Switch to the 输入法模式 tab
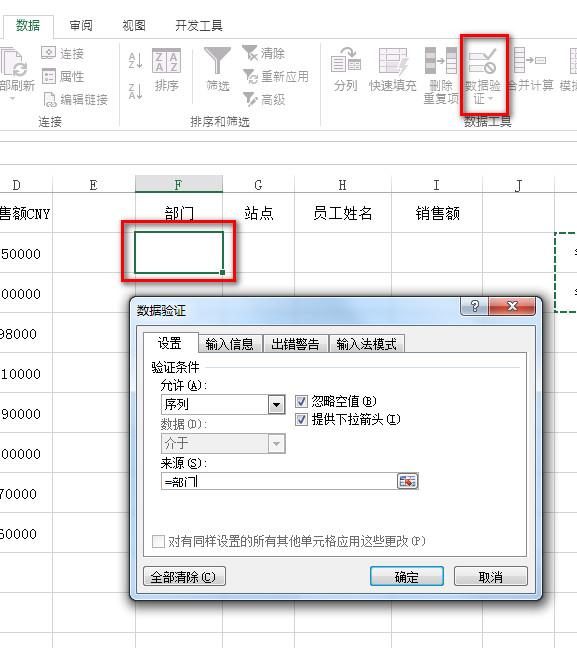 pos(367,344)
